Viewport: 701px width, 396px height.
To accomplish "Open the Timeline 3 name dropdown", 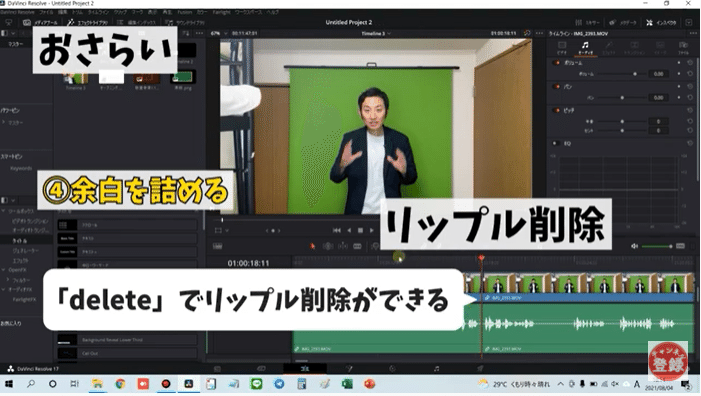I will coord(376,34).
